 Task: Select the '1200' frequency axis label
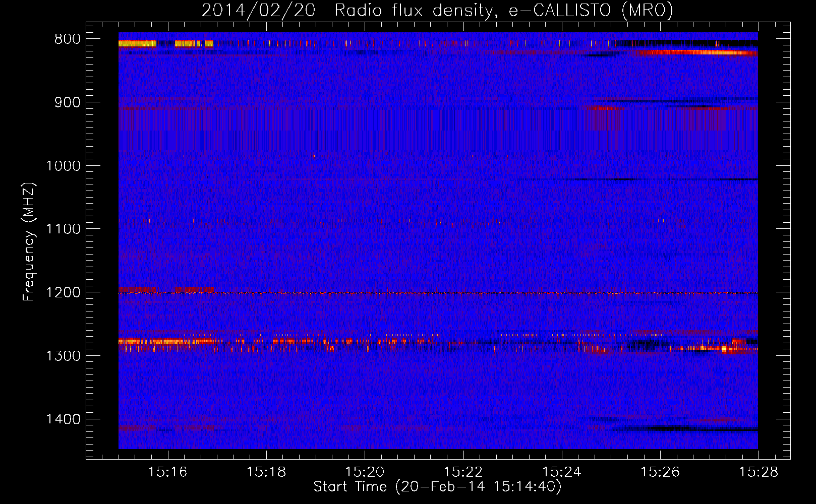(64, 293)
